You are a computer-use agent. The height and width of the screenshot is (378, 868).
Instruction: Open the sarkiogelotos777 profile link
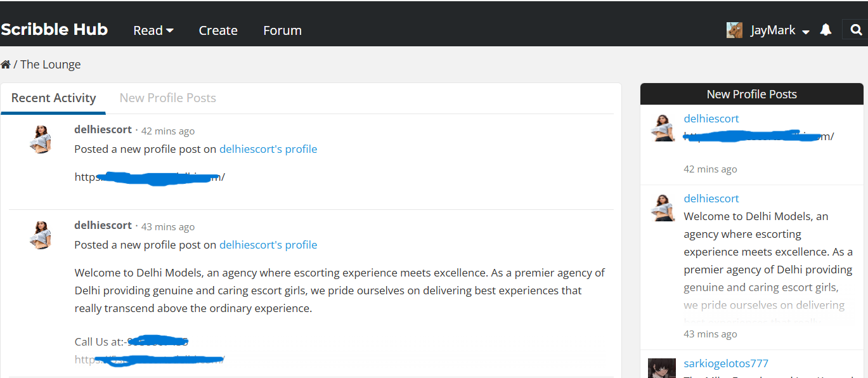[726, 363]
